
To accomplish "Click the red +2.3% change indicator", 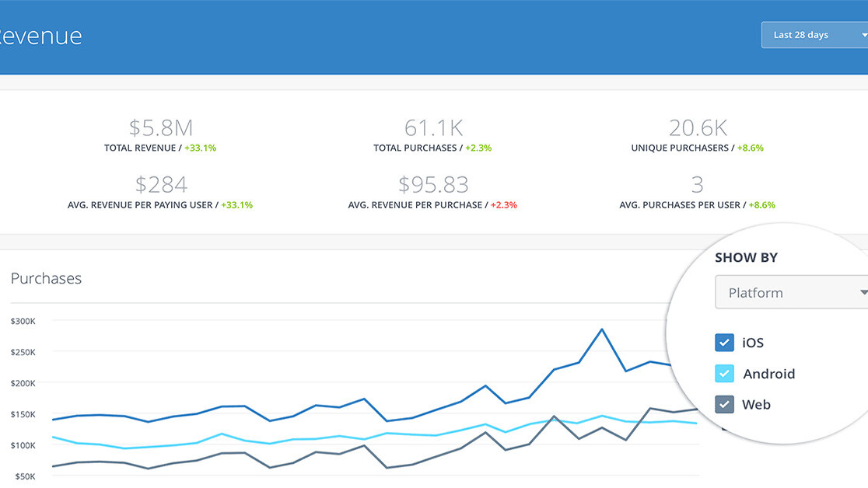I will tap(504, 205).
